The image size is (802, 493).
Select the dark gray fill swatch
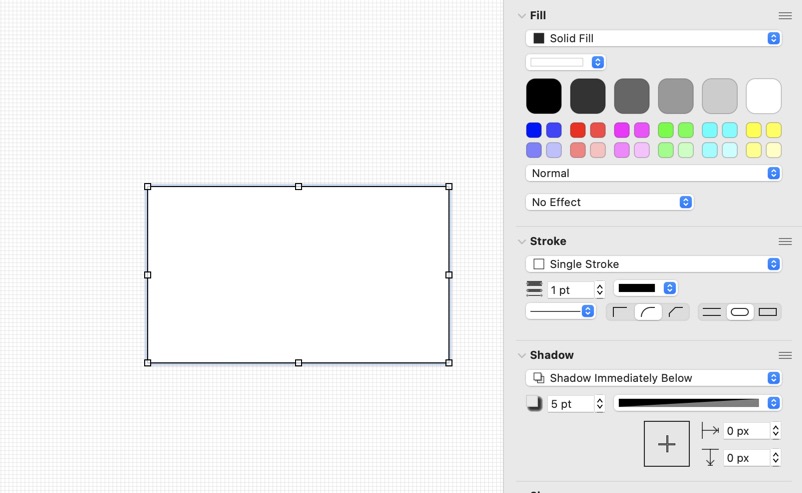pos(588,96)
